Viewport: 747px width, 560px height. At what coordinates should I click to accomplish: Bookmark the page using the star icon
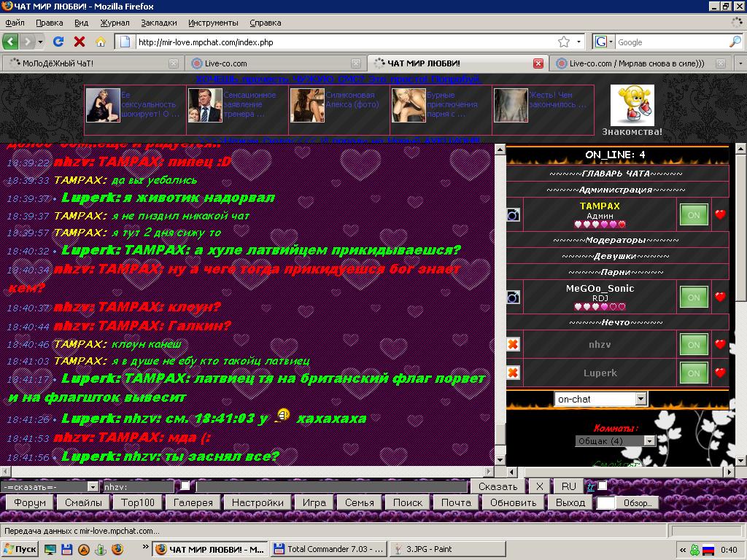pyautogui.click(x=564, y=42)
